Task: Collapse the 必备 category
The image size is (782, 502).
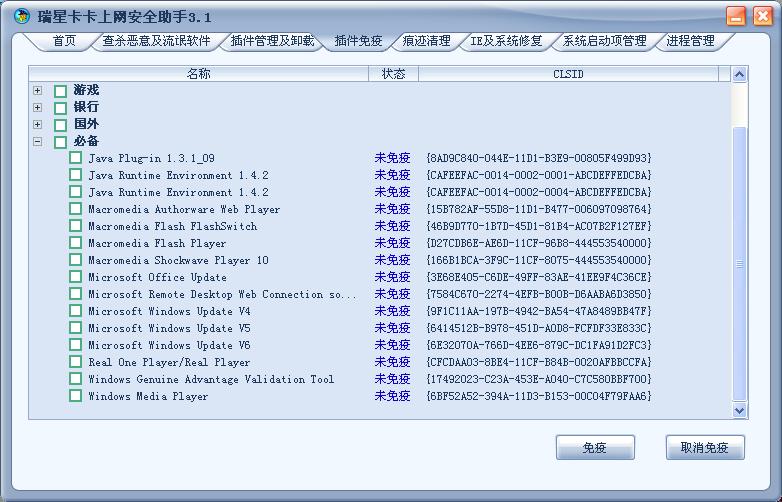Action: click(x=37, y=142)
